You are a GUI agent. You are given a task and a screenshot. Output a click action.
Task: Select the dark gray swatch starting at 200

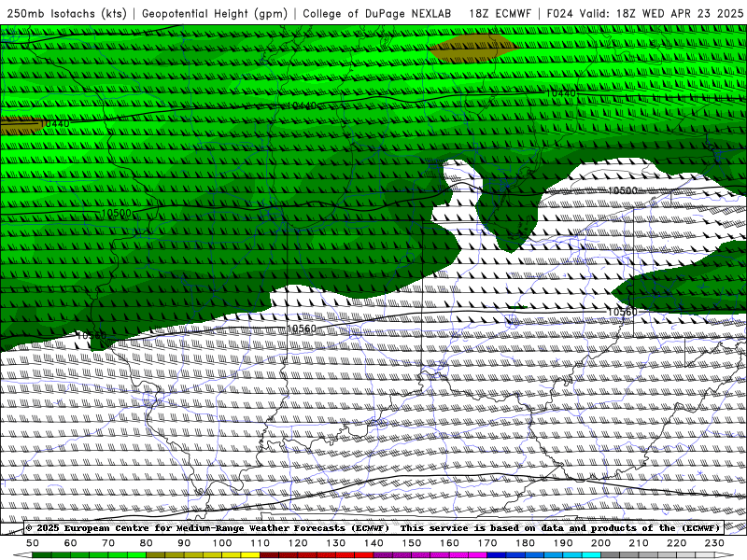pos(611,555)
